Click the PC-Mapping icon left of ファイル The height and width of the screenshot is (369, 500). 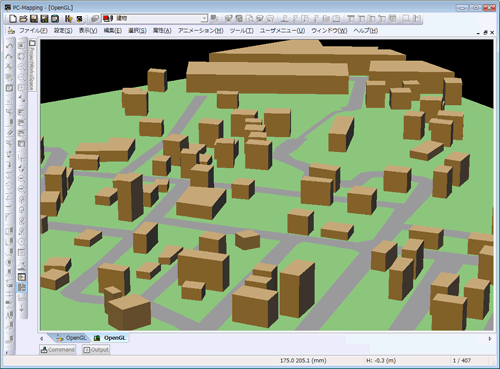11,31
